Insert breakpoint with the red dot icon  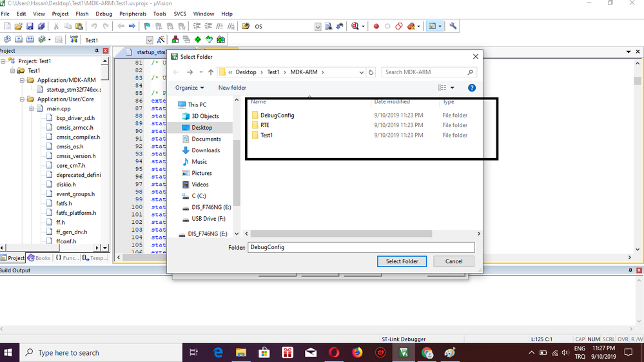tap(376, 26)
